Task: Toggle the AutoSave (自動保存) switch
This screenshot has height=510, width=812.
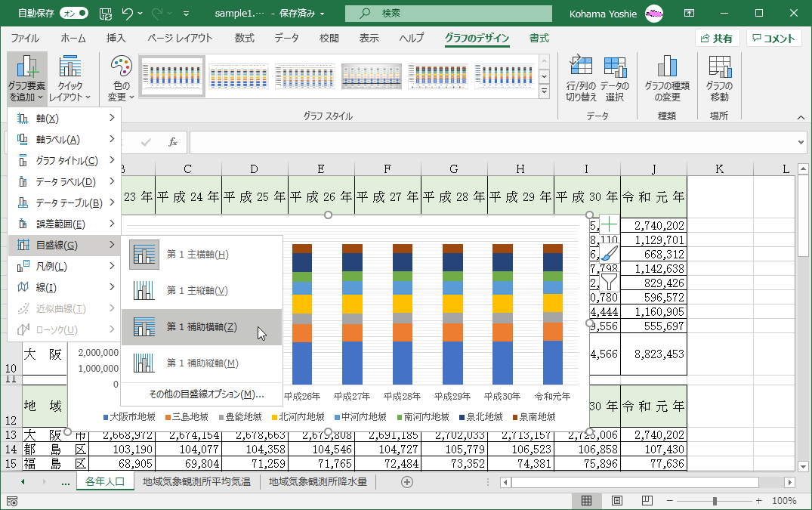Action: 73,14
